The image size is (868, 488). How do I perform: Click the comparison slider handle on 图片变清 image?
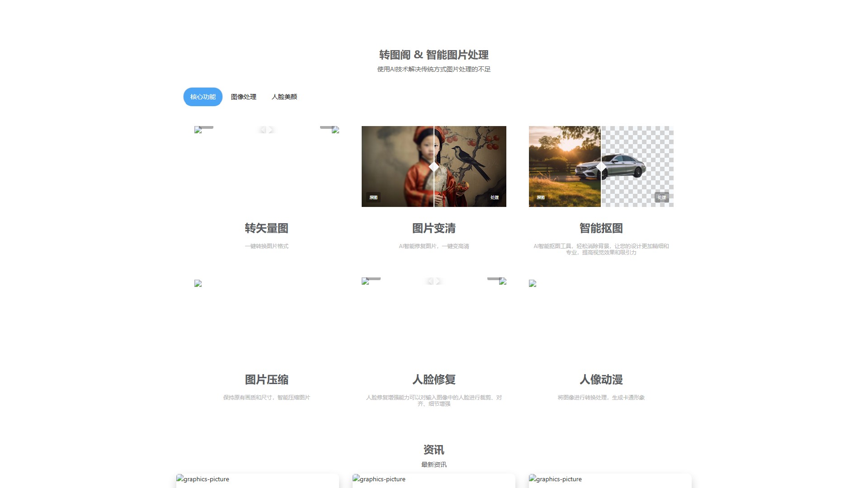[434, 166]
